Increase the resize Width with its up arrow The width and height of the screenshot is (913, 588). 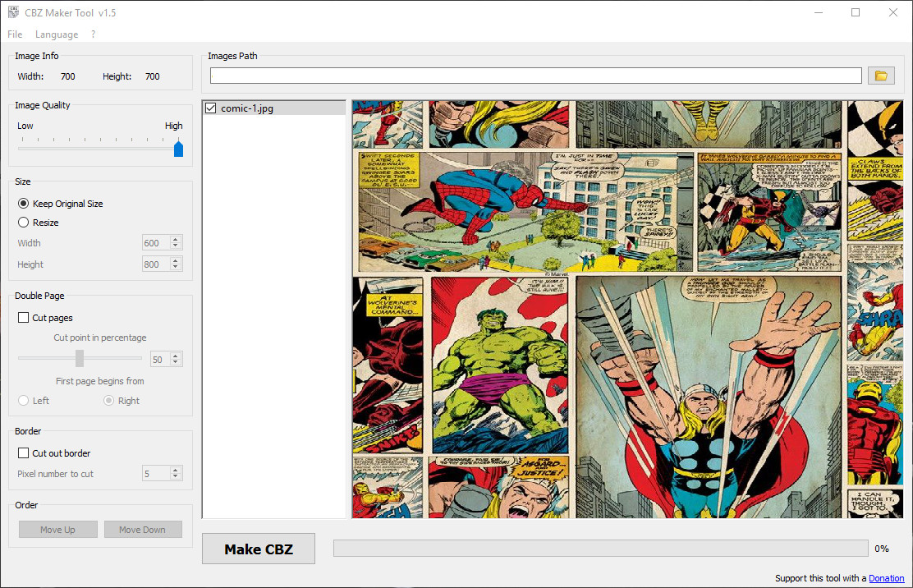click(175, 239)
